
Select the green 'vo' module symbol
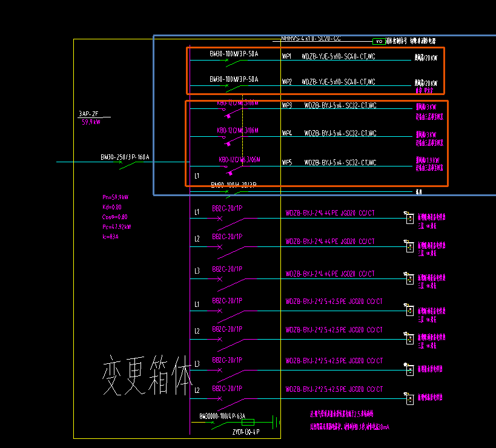(x=379, y=41)
